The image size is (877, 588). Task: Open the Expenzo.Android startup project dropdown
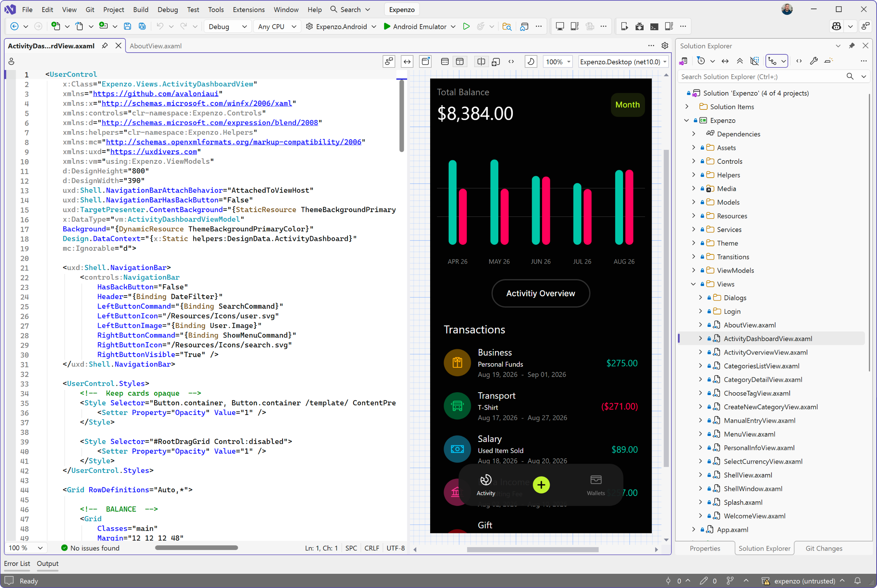click(341, 27)
